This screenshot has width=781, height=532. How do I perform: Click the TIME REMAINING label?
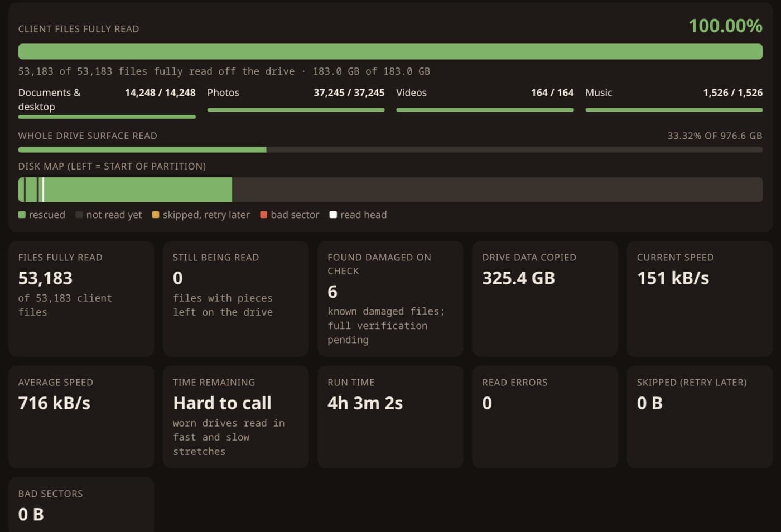click(214, 383)
